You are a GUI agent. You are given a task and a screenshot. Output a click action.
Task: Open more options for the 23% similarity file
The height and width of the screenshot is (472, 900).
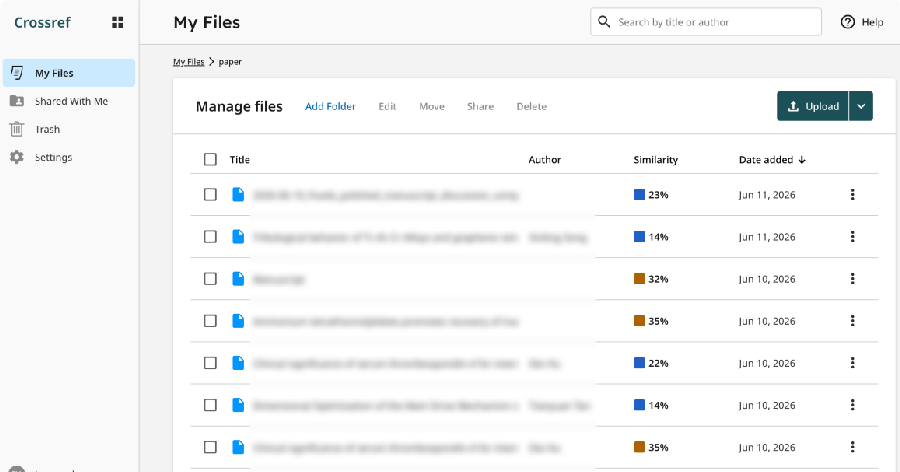[x=852, y=195]
